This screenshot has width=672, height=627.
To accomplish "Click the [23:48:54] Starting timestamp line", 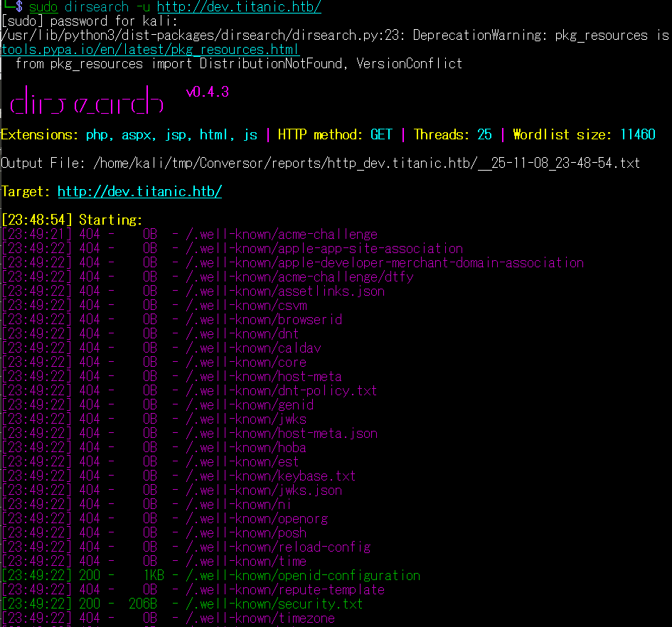I will [72, 220].
